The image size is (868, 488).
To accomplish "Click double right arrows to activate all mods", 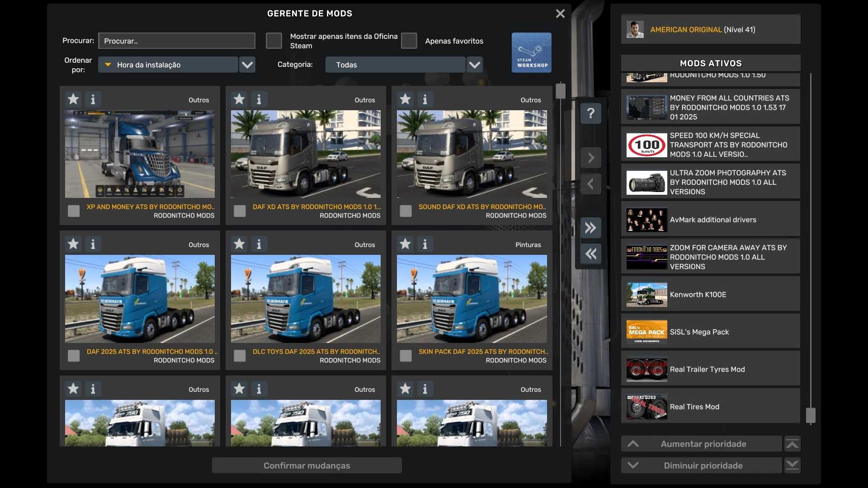I will (x=590, y=227).
